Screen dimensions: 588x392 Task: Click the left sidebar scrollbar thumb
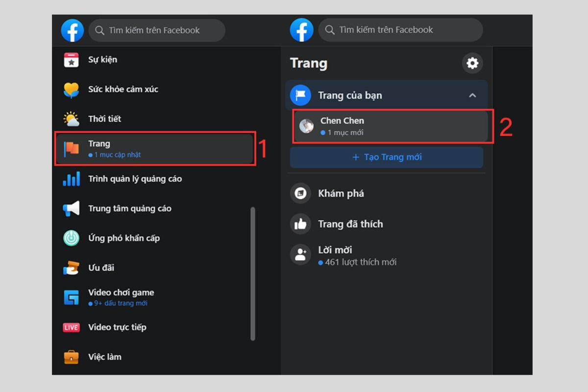point(253,273)
